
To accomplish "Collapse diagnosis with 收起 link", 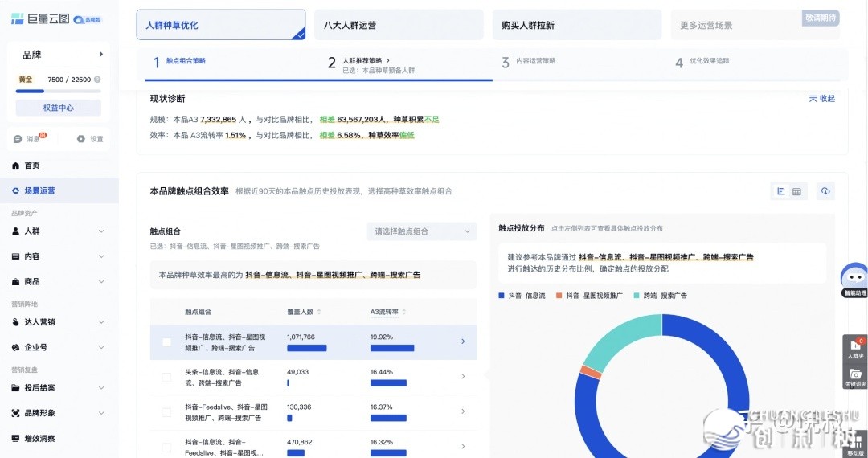I will point(822,99).
